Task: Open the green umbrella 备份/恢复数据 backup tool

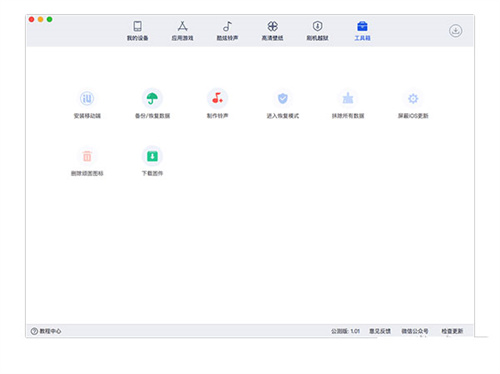Action: 152,104
